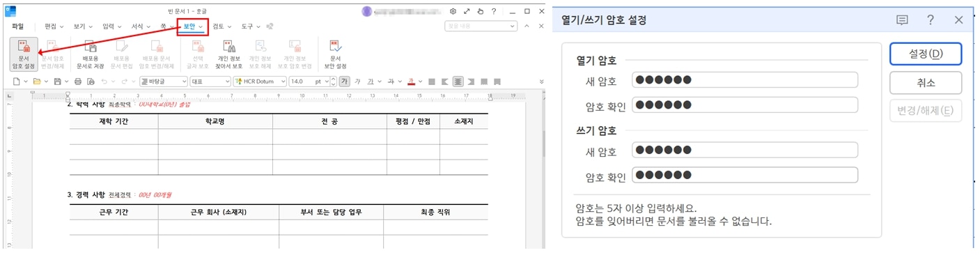Open the 도구 menu

251,26
